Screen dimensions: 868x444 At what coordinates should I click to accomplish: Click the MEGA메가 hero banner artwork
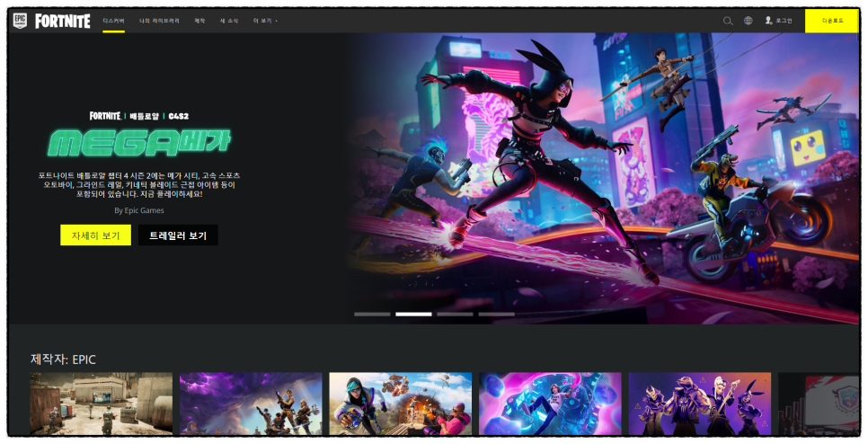coord(604,178)
